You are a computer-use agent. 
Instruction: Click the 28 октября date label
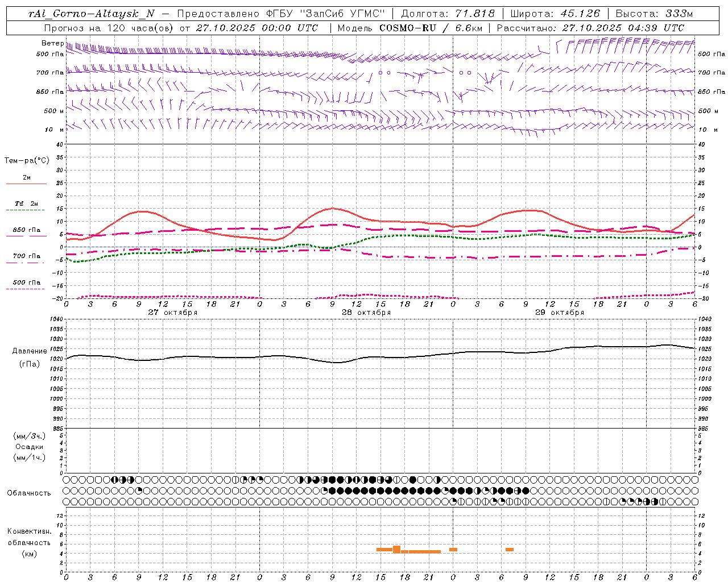click(366, 312)
